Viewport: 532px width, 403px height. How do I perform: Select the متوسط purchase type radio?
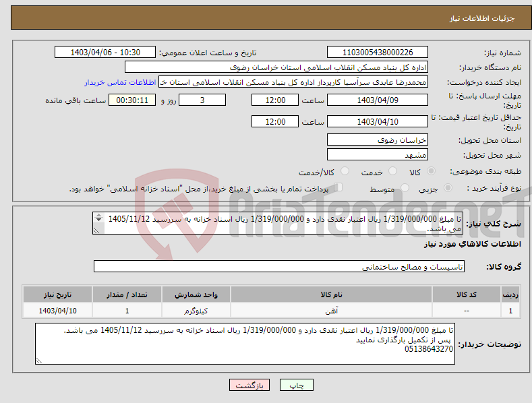[405, 187]
